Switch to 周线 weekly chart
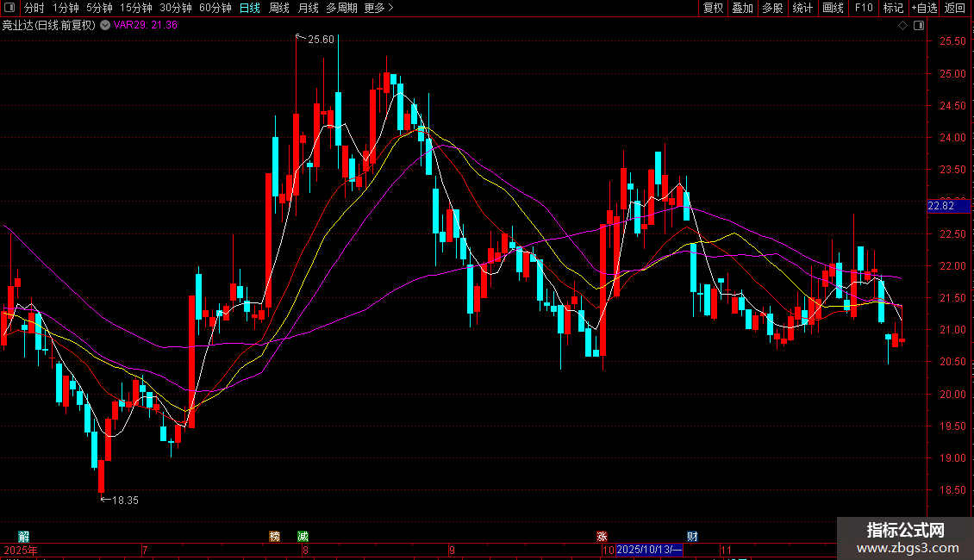Image resolution: width=974 pixels, height=560 pixels. coord(279,8)
